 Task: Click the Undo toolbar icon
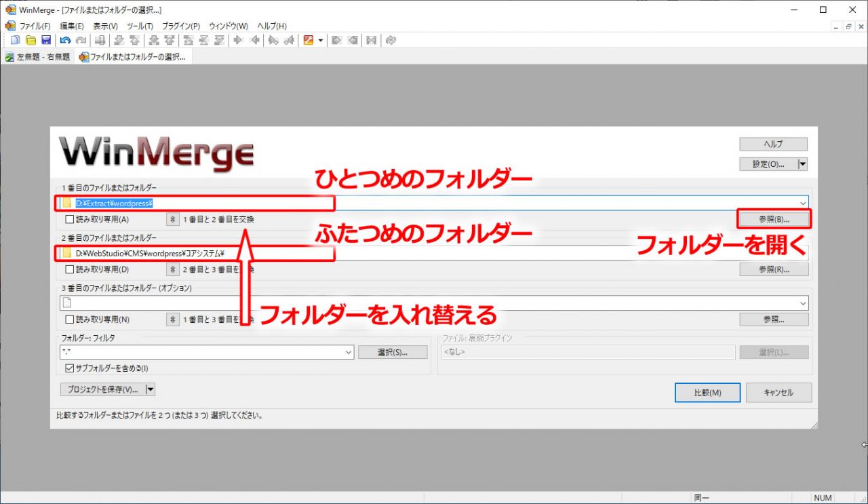66,40
